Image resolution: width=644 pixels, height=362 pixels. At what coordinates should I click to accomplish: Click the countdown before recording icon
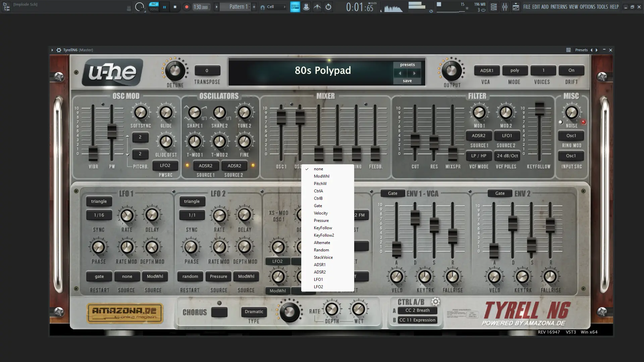tap(317, 7)
